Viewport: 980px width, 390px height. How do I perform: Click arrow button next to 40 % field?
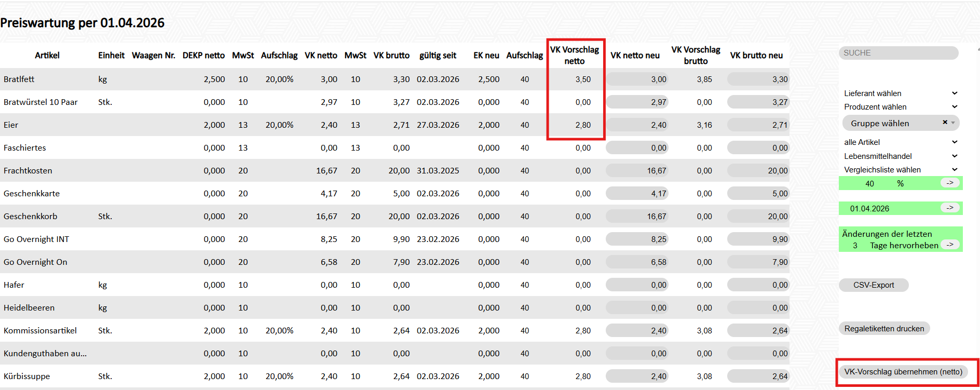coord(950,183)
